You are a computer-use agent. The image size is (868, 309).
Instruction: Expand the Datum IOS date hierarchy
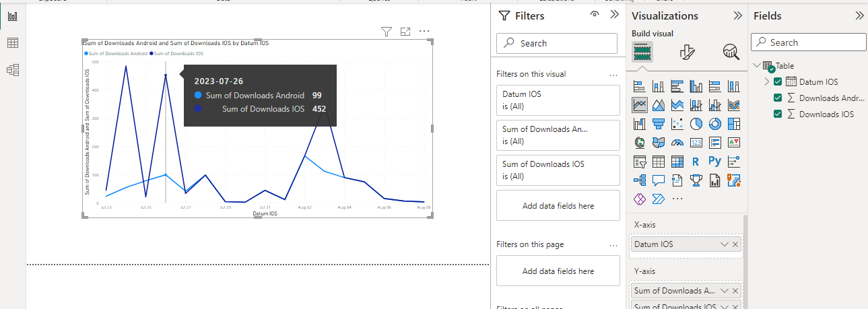pos(766,81)
